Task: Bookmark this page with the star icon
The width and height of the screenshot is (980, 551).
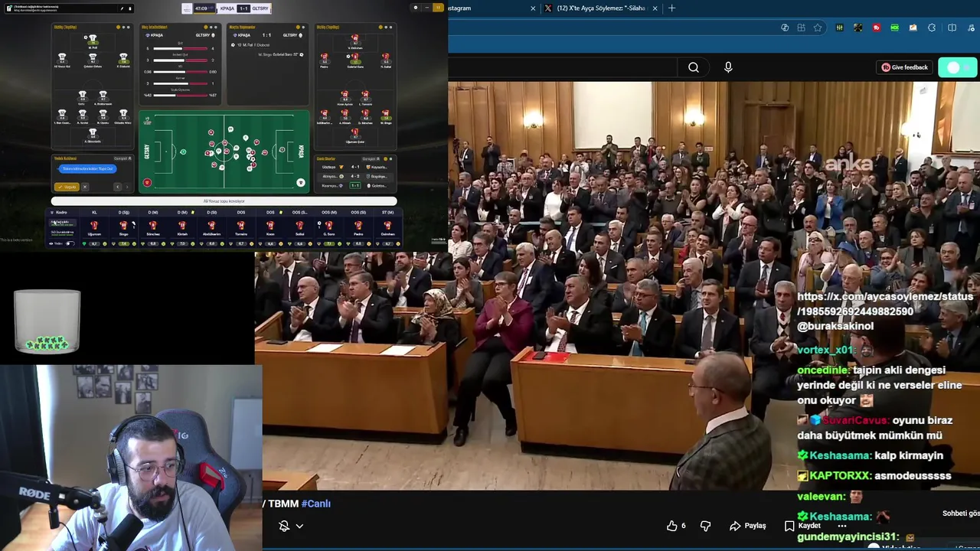Action: [818, 28]
